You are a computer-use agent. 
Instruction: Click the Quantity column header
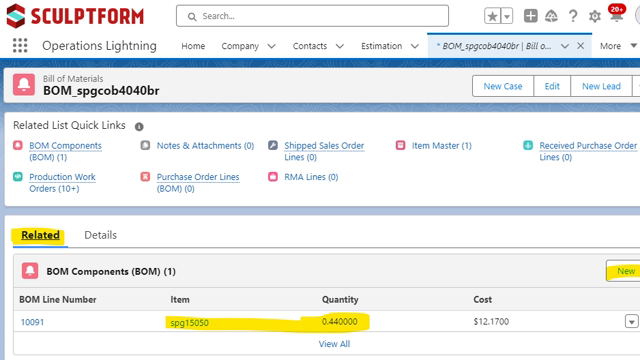coord(340,300)
